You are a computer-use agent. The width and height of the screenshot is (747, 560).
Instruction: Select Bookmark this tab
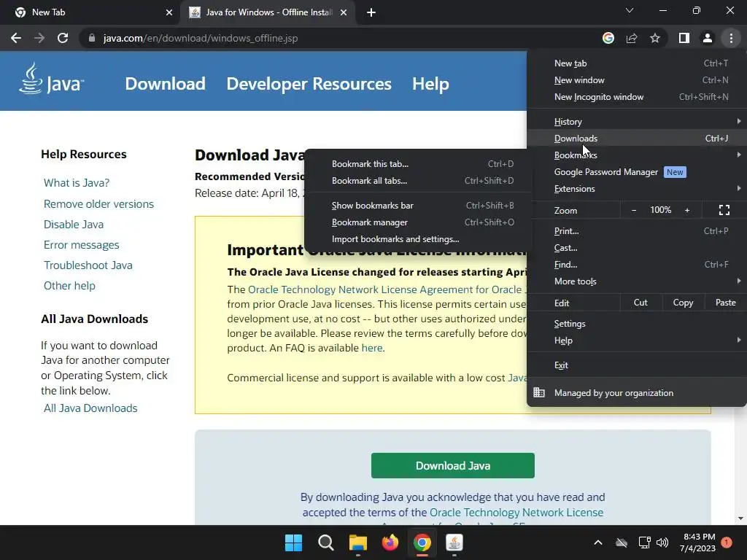click(418, 164)
